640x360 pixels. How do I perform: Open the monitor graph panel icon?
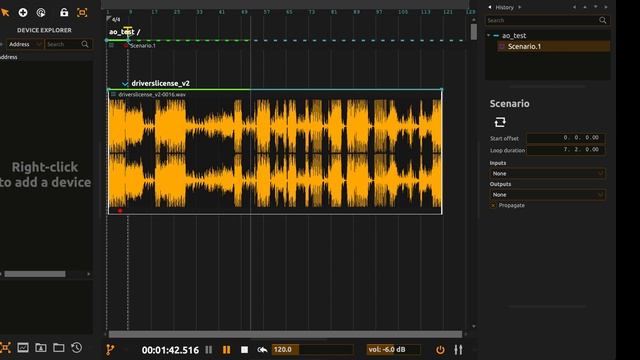[23, 348]
